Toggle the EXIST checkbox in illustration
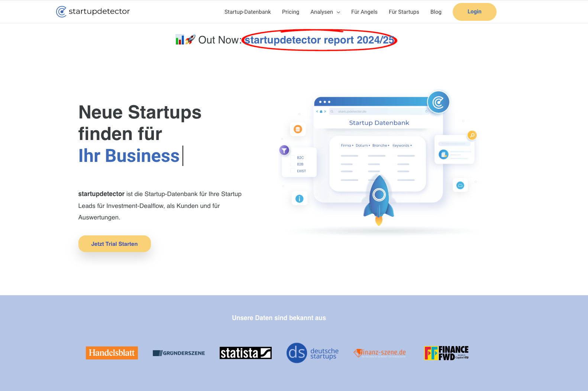This screenshot has width=588, height=391. point(293,171)
